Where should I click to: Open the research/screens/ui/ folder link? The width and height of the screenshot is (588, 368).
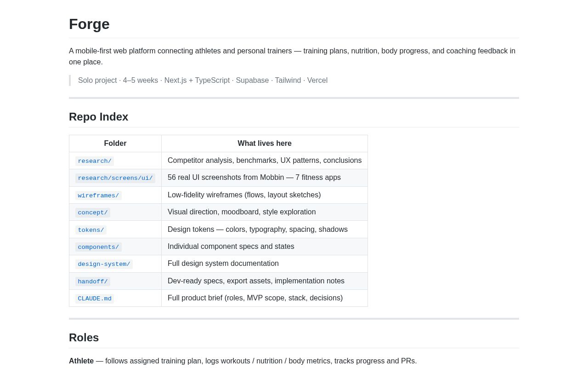115,178
